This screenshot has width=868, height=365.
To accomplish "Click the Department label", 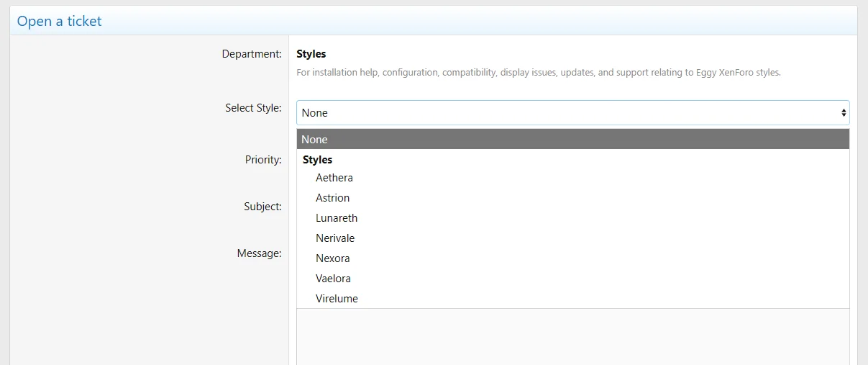I will 252,54.
